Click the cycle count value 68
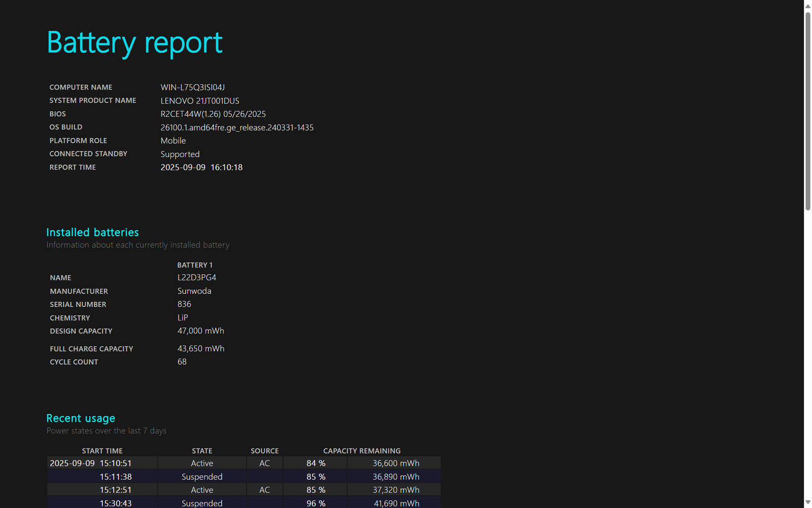This screenshot has width=812, height=508. pos(182,362)
